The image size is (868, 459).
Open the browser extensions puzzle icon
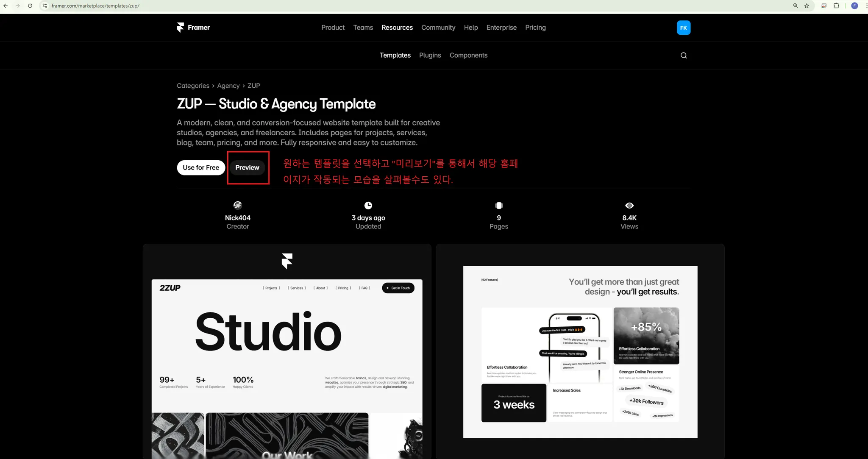[x=836, y=6]
